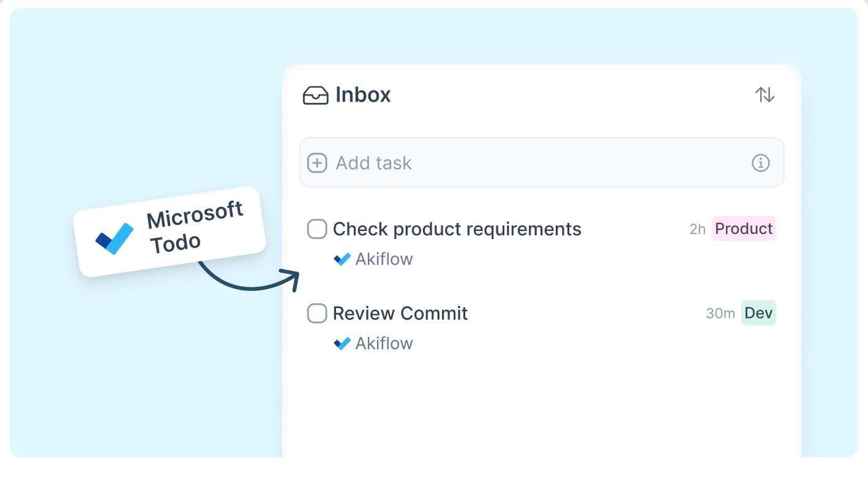Viewport: 868px width, 484px height.
Task: Click the info icon in Add task field
Action: click(x=760, y=163)
